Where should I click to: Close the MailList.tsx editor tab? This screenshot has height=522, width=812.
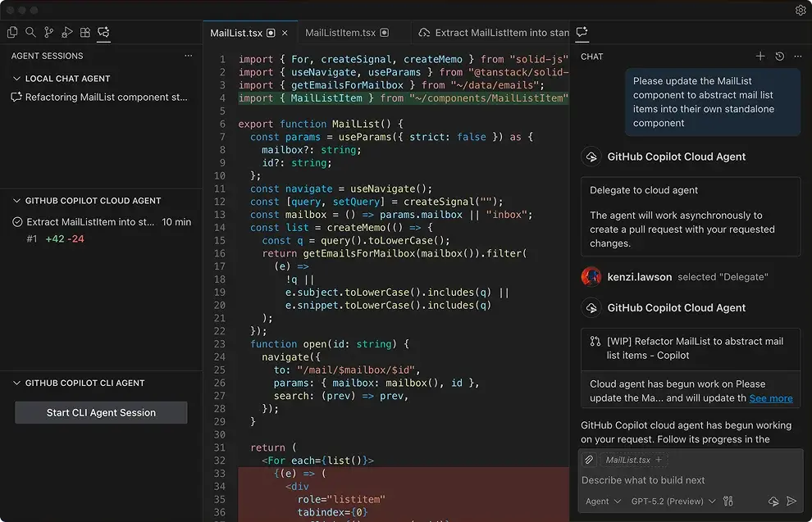pos(285,33)
